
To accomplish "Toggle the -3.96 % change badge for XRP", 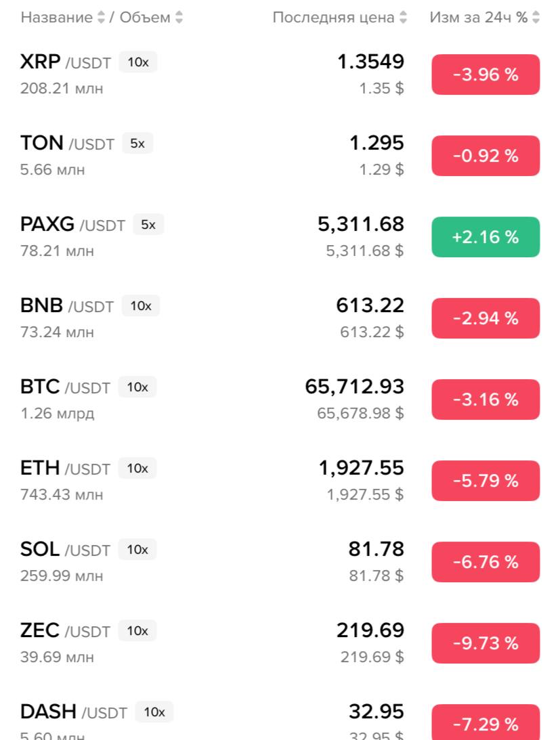I will point(486,74).
